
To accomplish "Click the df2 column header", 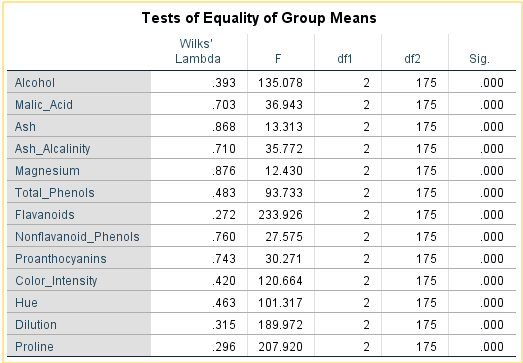I will [x=412, y=59].
